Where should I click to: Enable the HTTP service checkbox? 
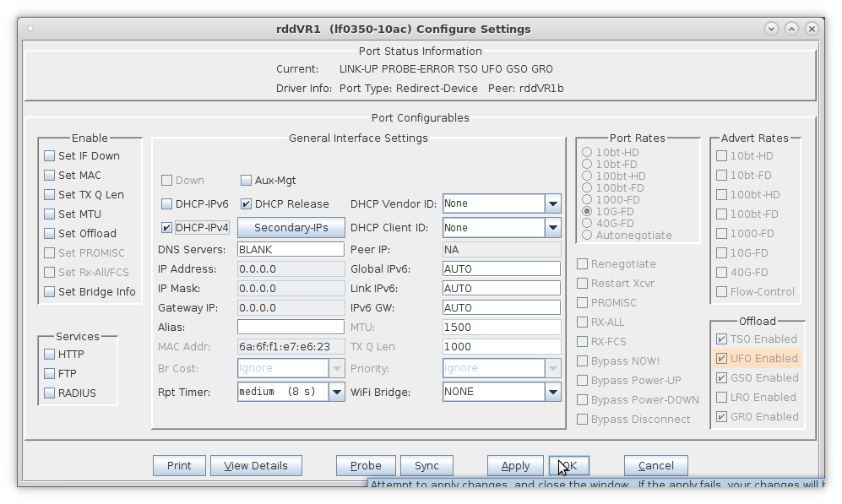pos(50,355)
